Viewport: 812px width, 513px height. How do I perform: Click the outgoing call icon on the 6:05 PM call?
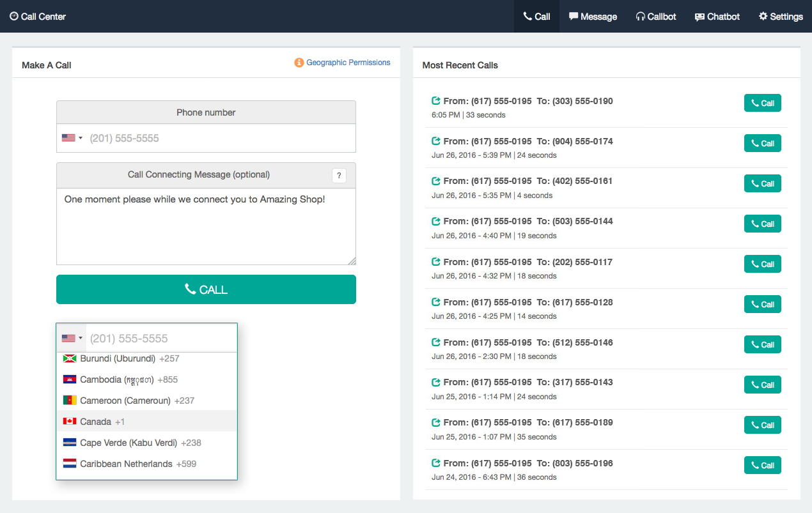435,100
